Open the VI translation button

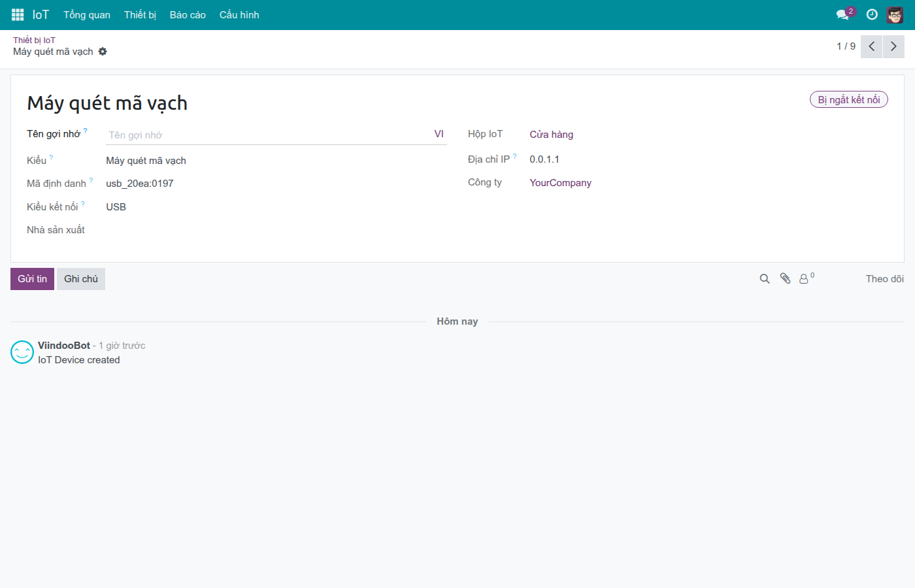439,134
